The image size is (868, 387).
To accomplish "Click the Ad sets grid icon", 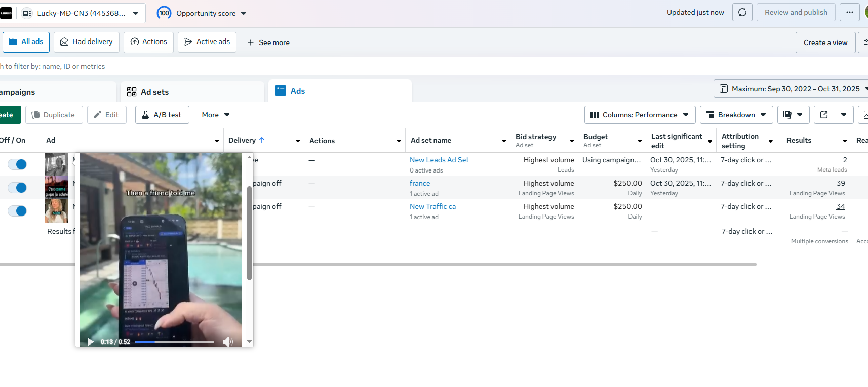I will pyautogui.click(x=132, y=92).
